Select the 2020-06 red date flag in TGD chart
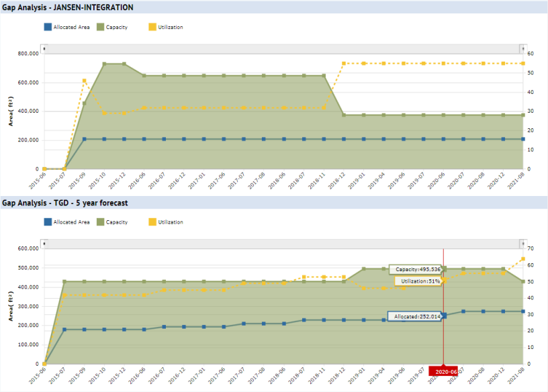The image size is (548, 392). [443, 371]
